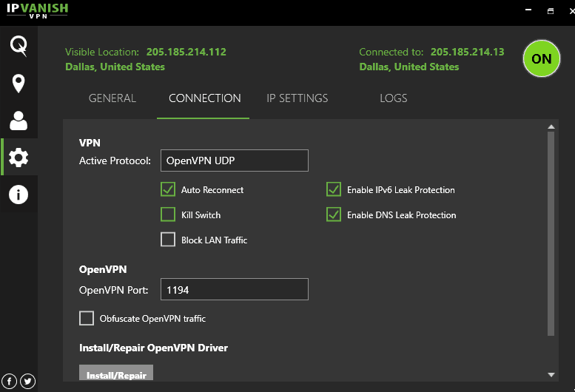Open the server location pin icon
Image resolution: width=575 pixels, height=392 pixels.
click(x=19, y=84)
